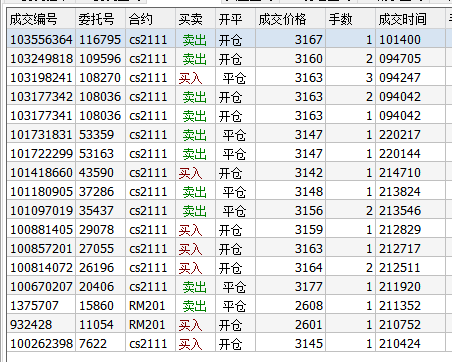This screenshot has height=362, width=452.
Task: Click order number 116795
Action: (x=100, y=40)
